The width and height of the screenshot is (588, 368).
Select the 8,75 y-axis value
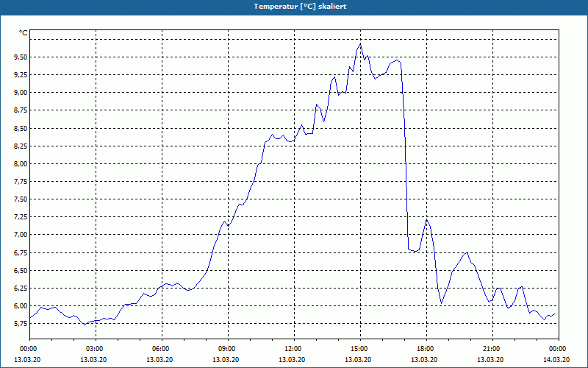coord(21,110)
